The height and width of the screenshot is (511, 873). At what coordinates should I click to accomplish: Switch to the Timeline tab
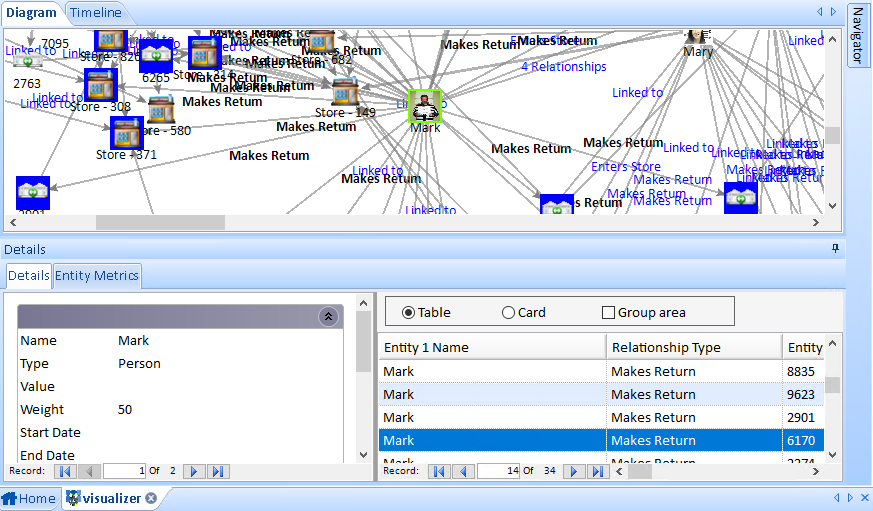tap(96, 12)
